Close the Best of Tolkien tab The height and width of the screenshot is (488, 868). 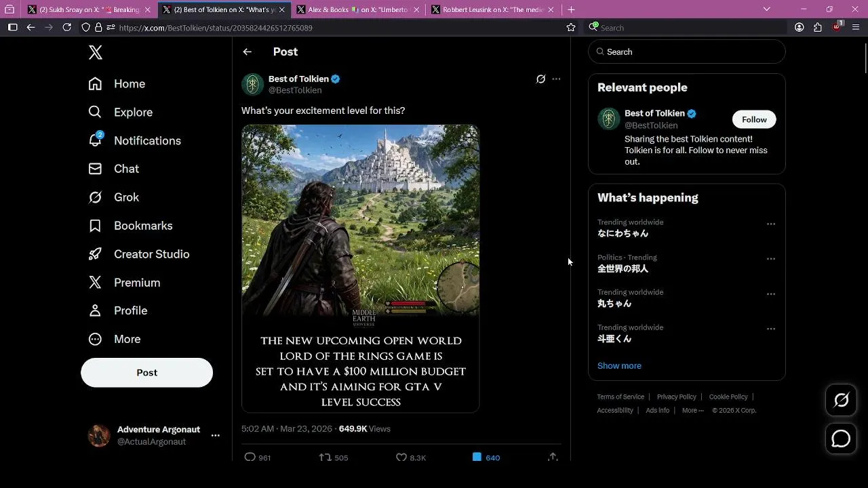point(282,9)
